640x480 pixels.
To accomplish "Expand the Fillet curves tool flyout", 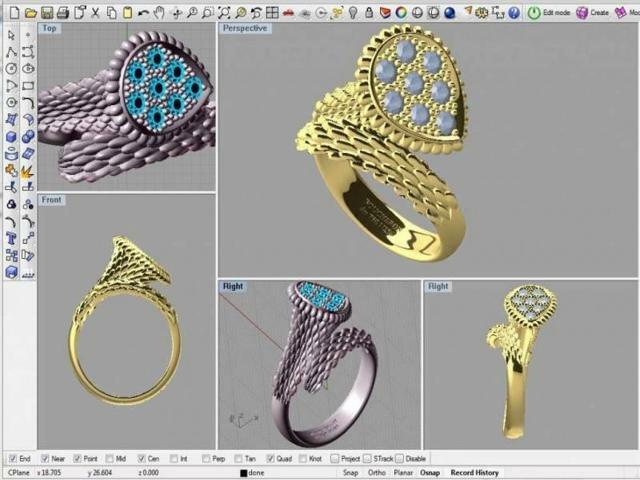I will tap(28, 102).
